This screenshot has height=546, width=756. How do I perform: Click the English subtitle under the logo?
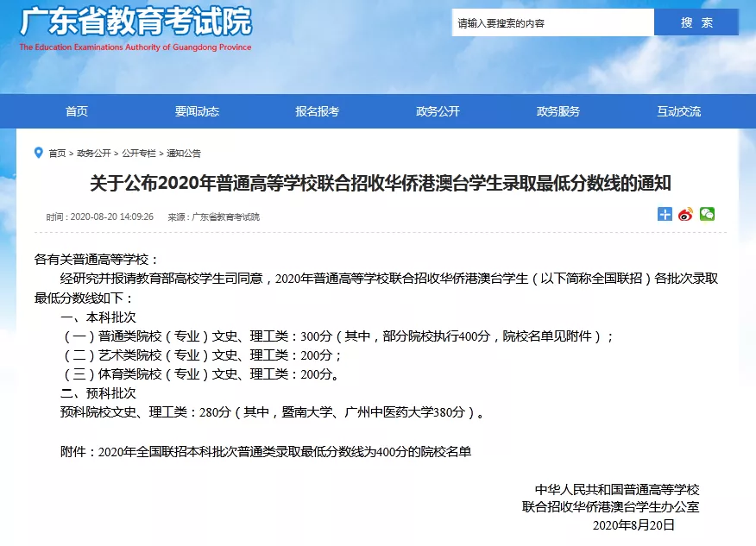point(135,47)
